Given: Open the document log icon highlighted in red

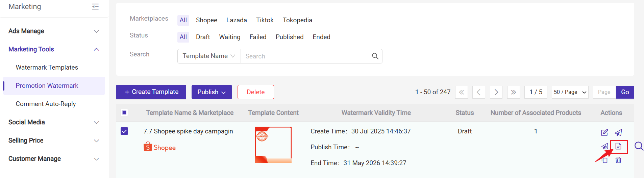Looking at the screenshot, I should coord(618,146).
